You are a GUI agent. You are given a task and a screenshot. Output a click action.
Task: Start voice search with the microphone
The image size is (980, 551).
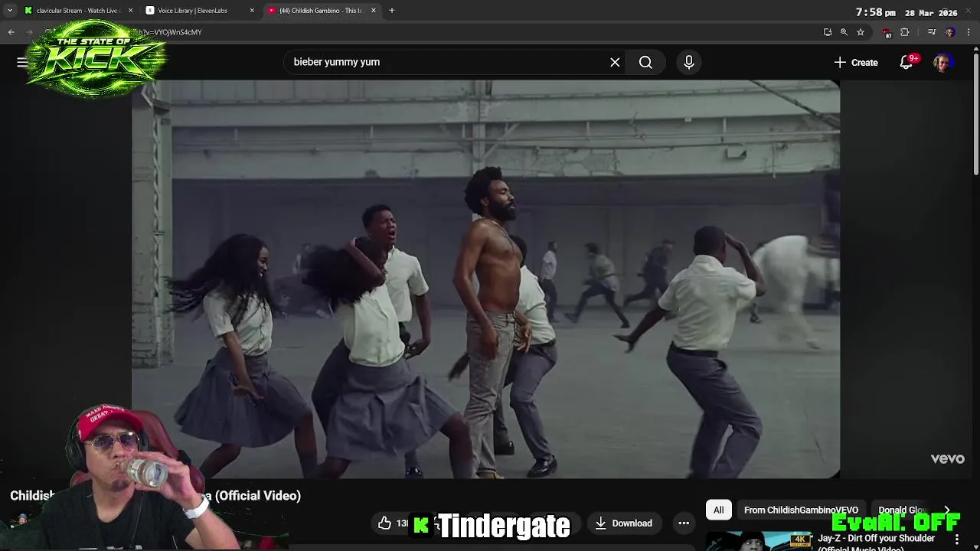coord(688,62)
